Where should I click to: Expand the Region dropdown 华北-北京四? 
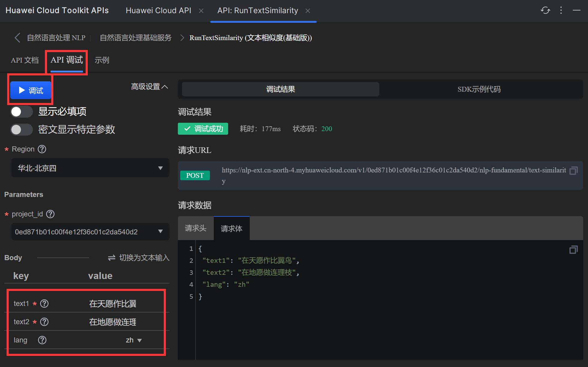90,168
